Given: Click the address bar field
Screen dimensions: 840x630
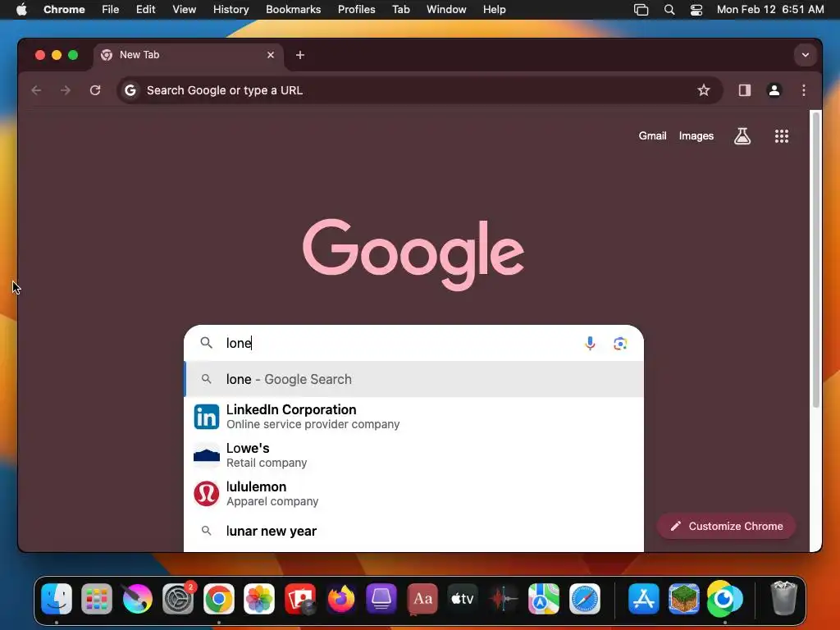Looking at the screenshot, I should point(419,90).
